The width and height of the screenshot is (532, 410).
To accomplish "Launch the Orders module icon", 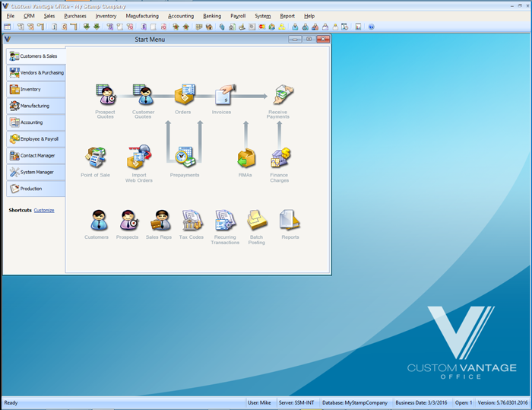I will (x=184, y=94).
